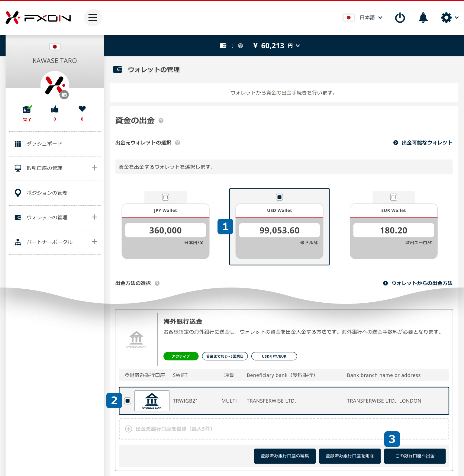The image size is (464, 476).
Task: Click the USD/JPY/EUR currency badge
Action: (x=274, y=356)
